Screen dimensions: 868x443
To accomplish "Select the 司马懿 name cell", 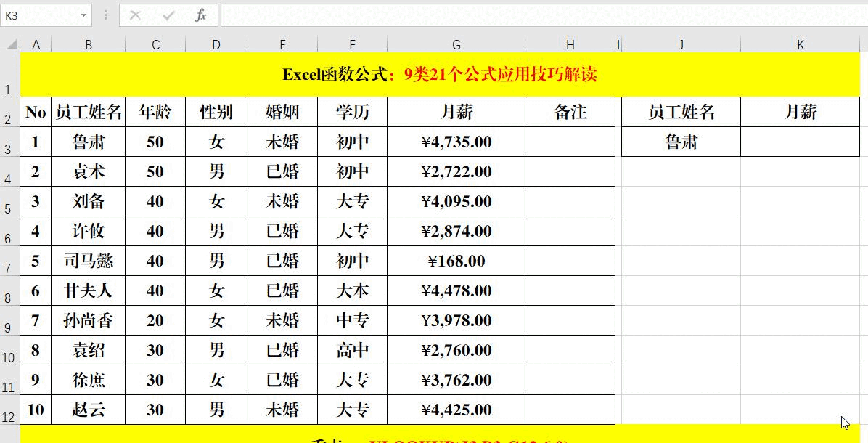I will tap(89, 261).
